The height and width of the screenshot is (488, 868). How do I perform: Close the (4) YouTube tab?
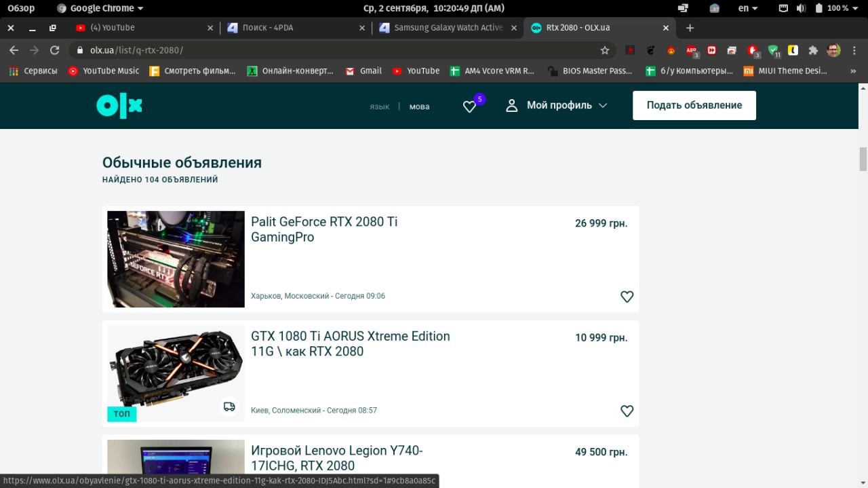click(x=210, y=28)
